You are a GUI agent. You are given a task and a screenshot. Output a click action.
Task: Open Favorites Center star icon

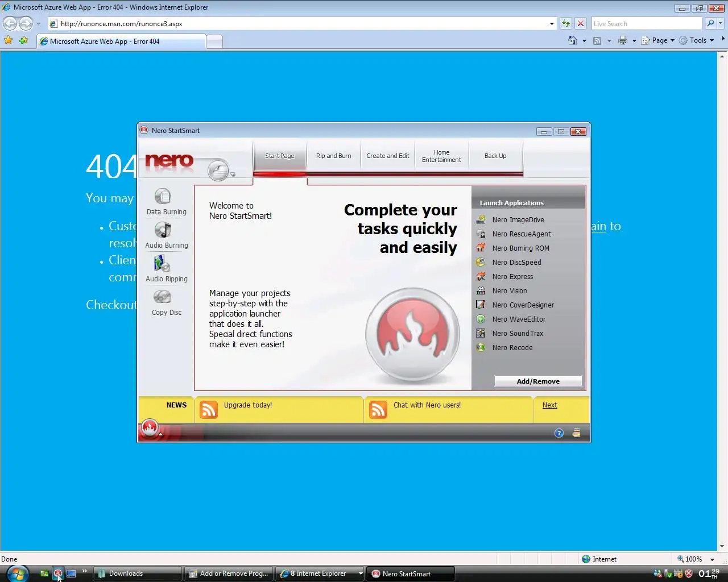(9, 40)
